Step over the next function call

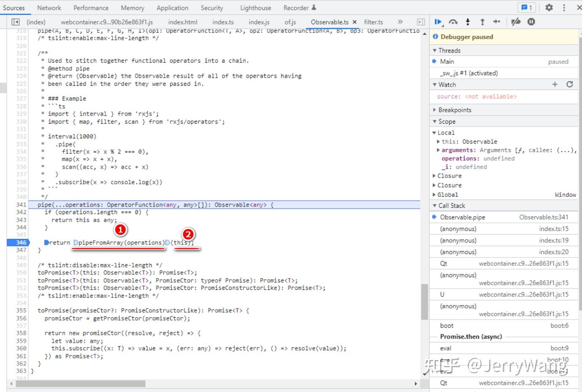(x=452, y=22)
